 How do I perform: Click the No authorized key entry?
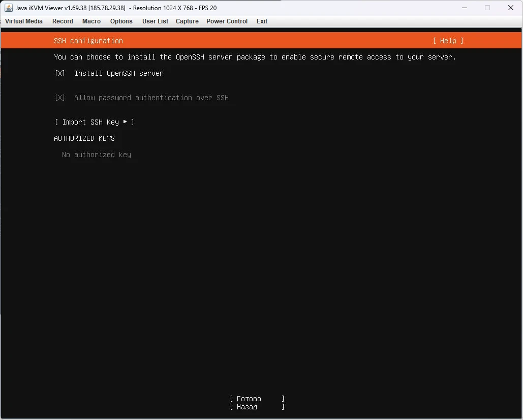click(96, 155)
